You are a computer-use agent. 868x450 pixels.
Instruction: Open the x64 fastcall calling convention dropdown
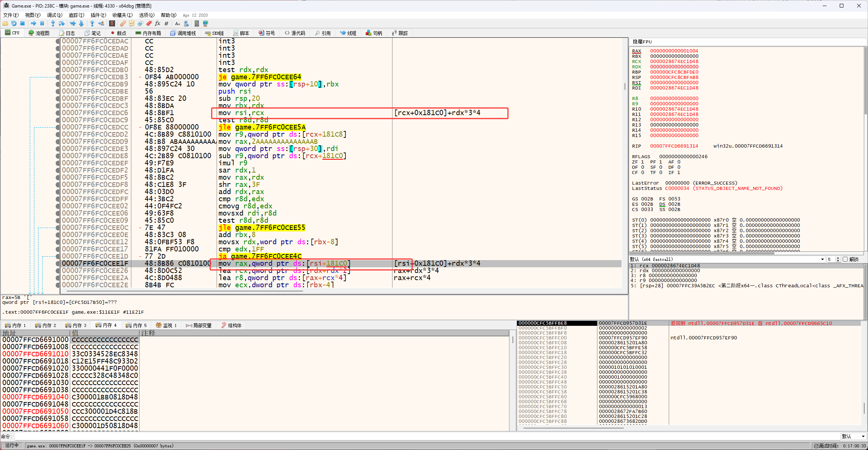pos(822,259)
